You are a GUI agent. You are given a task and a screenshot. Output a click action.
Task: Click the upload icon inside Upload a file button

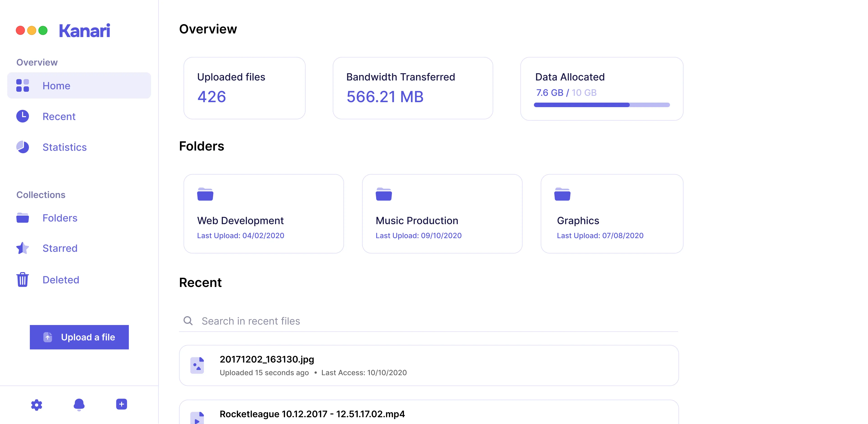(x=48, y=337)
